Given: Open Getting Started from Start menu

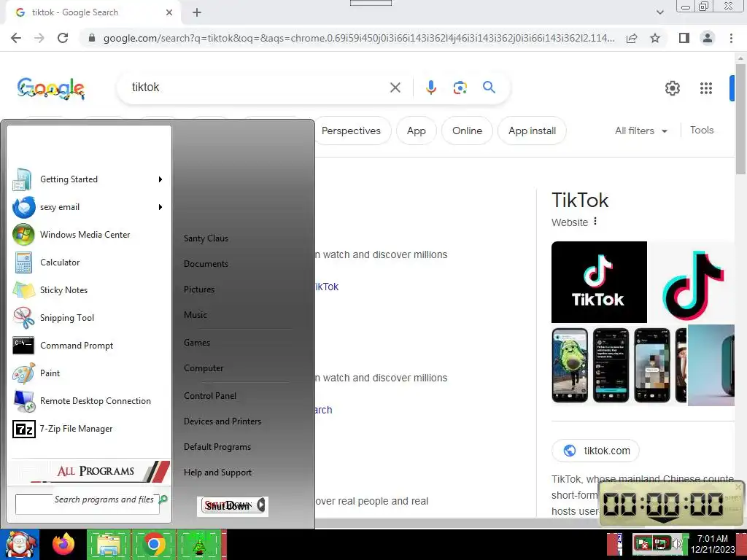Looking at the screenshot, I should pyautogui.click(x=88, y=179).
